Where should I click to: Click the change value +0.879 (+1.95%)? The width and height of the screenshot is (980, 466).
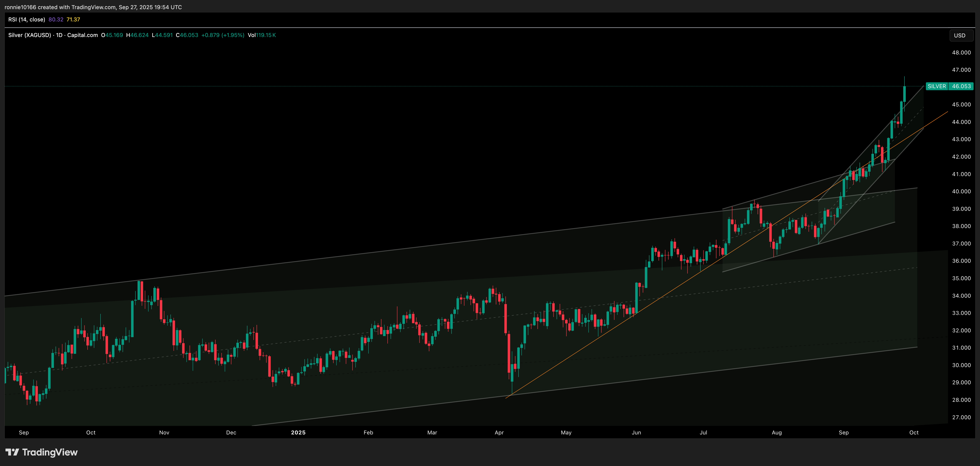pos(223,35)
